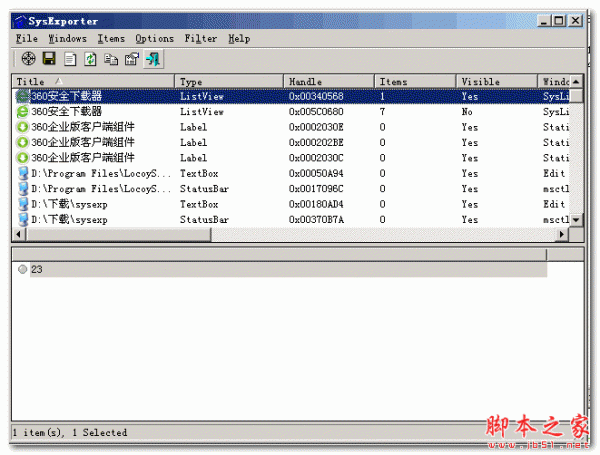Click the Properties toolbar icon
Viewport: 600px width, 455px height.
pos(132,59)
